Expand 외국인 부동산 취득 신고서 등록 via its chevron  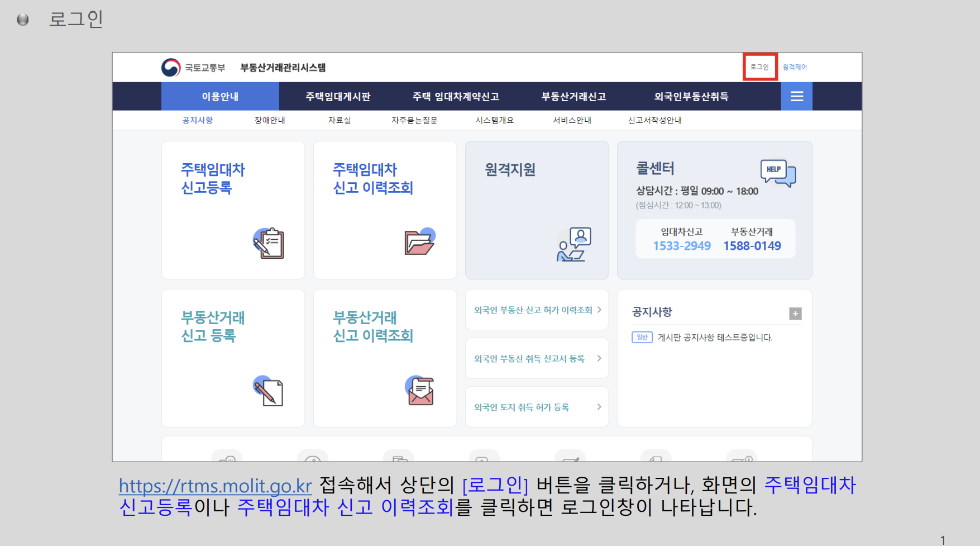599,358
